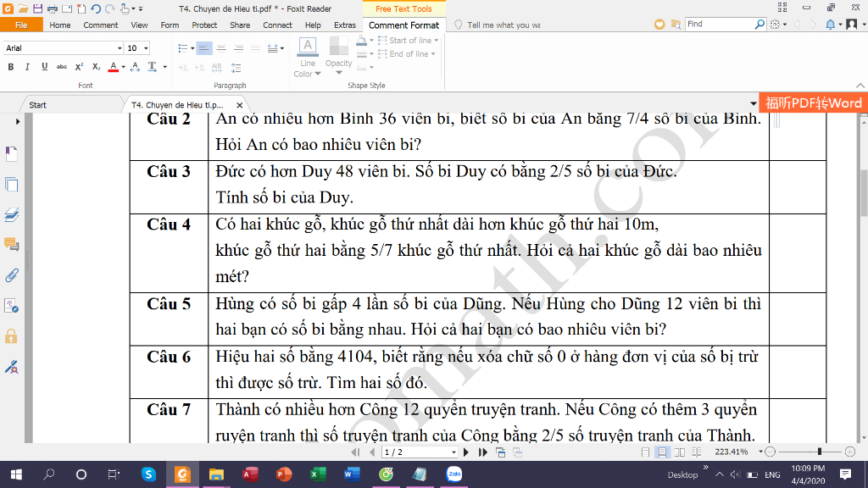
Task: Switch to the Comment ribbon tab
Action: coord(100,25)
